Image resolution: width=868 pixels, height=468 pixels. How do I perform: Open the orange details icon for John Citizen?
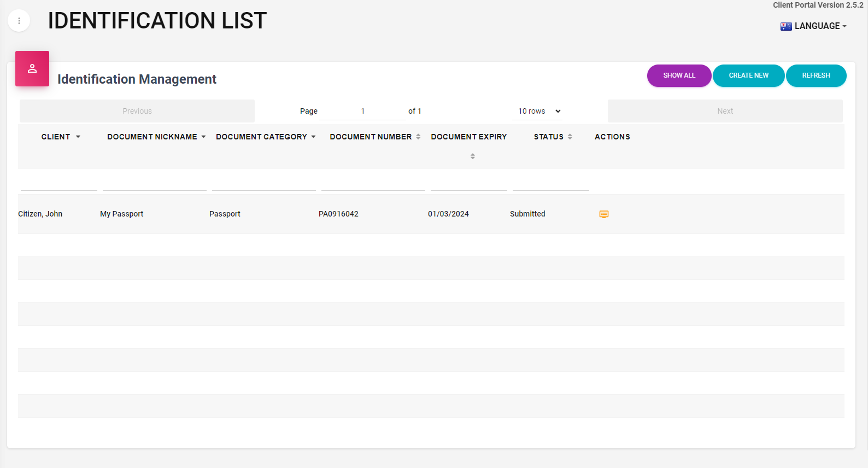click(603, 214)
